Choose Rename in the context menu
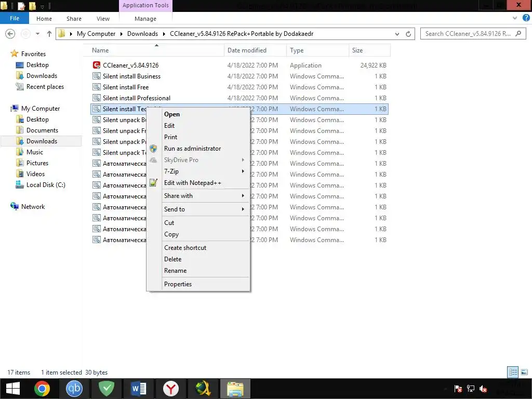The width and height of the screenshot is (532, 399). click(198, 270)
